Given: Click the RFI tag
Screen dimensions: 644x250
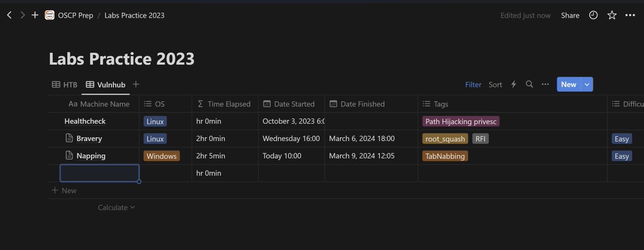Looking at the screenshot, I should [x=480, y=139].
